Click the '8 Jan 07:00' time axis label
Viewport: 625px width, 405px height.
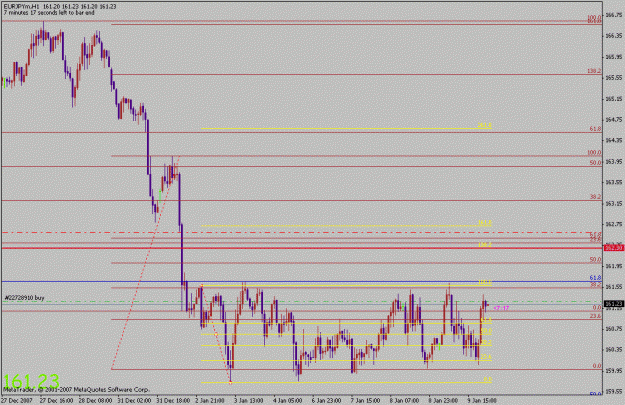[x=404, y=400]
